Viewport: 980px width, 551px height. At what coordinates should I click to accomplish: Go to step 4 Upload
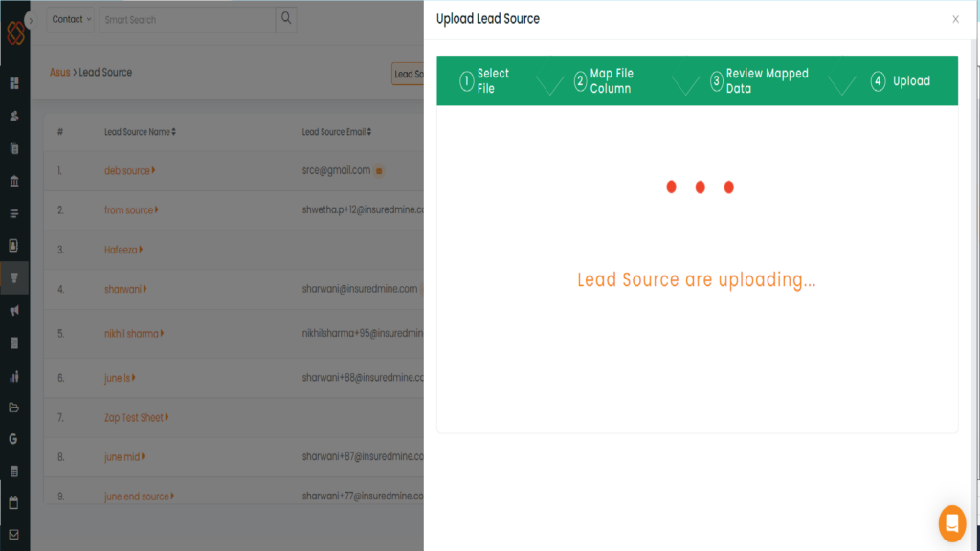point(901,80)
